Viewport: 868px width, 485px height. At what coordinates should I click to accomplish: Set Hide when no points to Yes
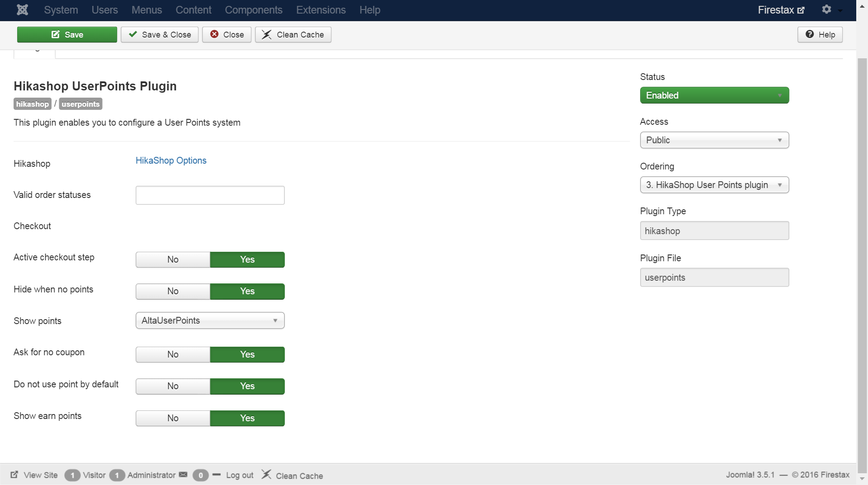pos(247,291)
